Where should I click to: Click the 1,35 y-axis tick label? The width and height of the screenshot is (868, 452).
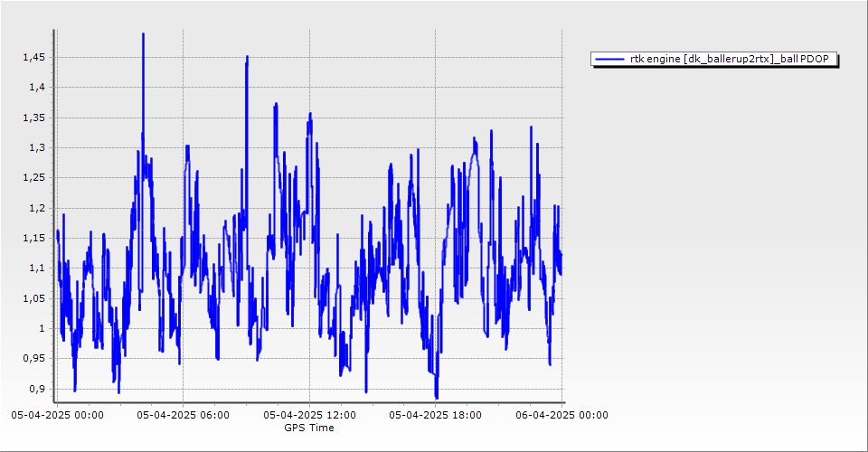[x=33, y=118]
